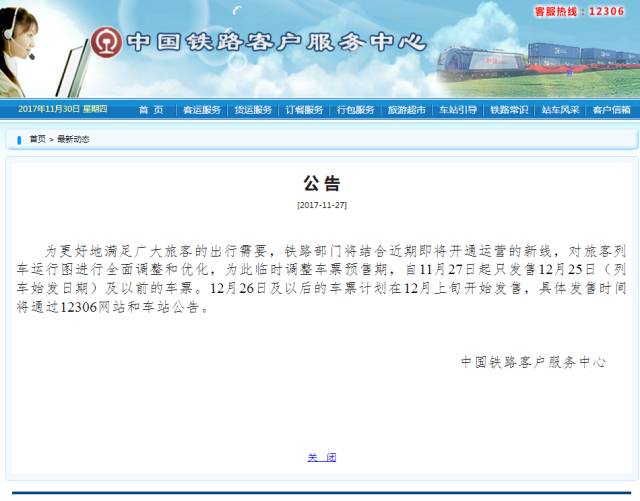Open 站车风采 navigation item
This screenshot has width=640, height=501.
tap(560, 110)
